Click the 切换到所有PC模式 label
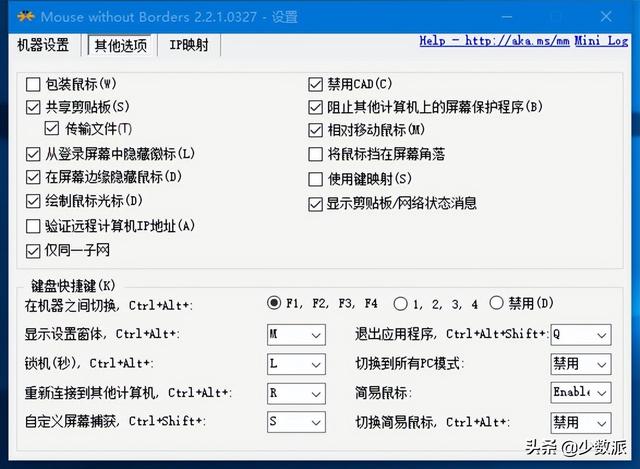This screenshot has width=640, height=469. (410, 363)
